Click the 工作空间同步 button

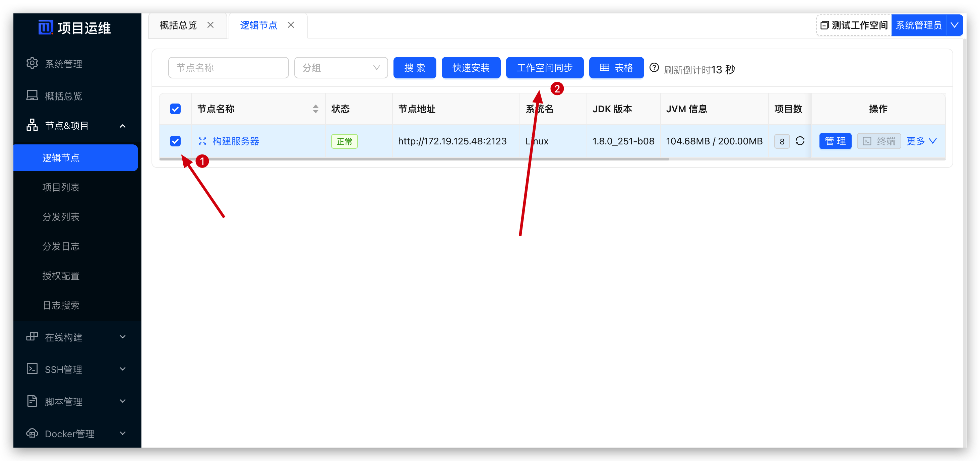pyautogui.click(x=544, y=68)
